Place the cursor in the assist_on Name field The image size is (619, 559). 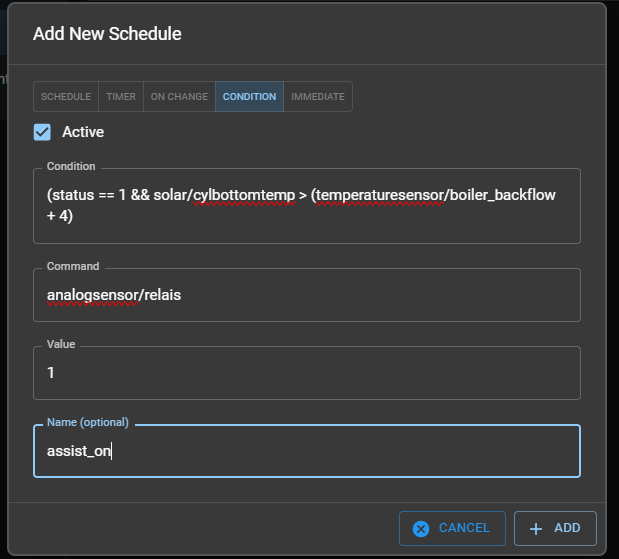[306, 451]
